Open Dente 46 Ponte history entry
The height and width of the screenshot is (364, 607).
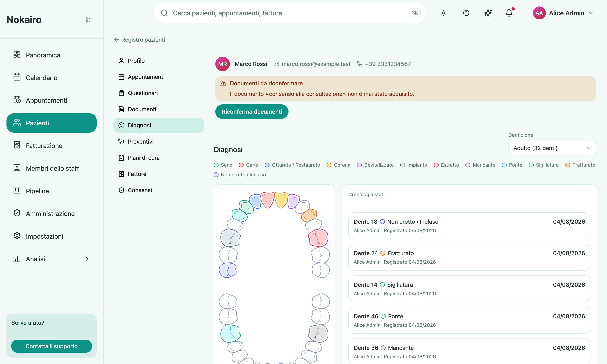(469, 320)
